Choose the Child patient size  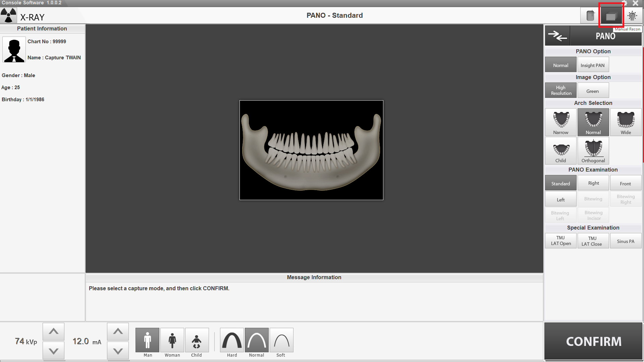(x=197, y=340)
